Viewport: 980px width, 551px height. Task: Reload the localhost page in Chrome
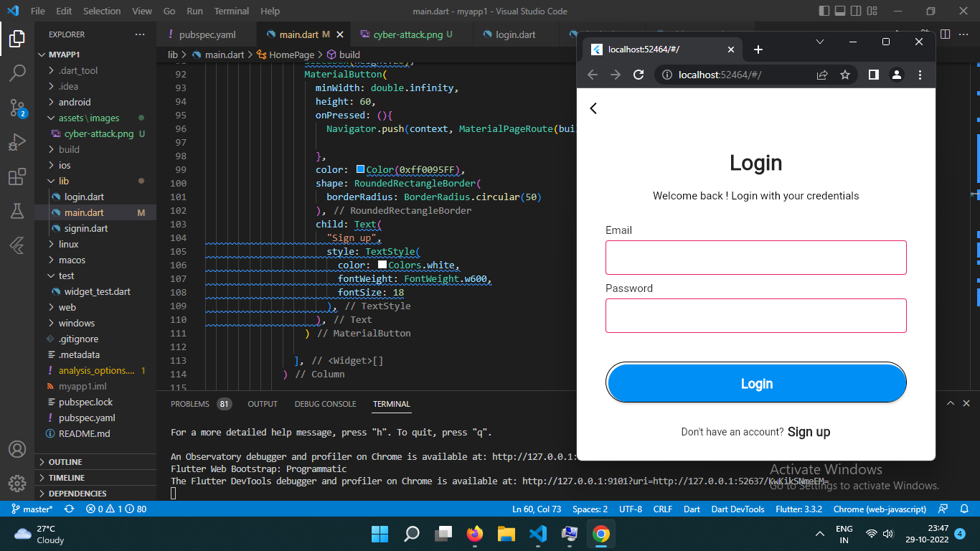pos(639,75)
